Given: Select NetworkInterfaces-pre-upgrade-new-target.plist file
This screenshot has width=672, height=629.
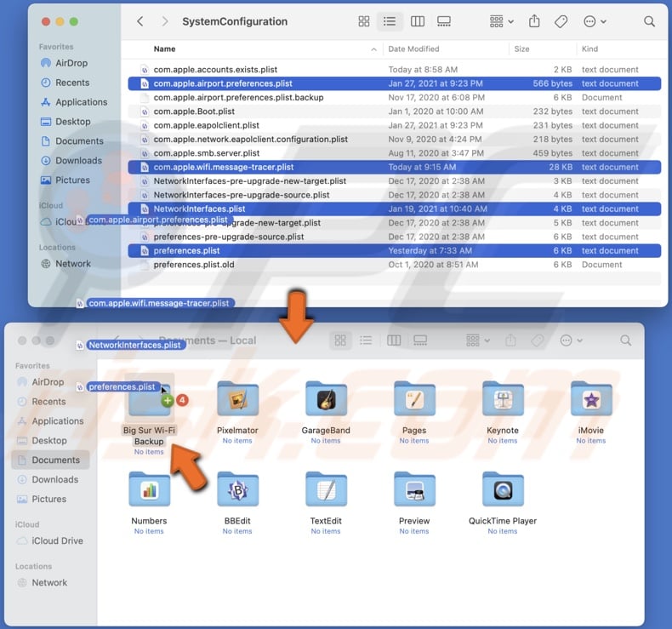Looking at the screenshot, I should click(395, 181).
